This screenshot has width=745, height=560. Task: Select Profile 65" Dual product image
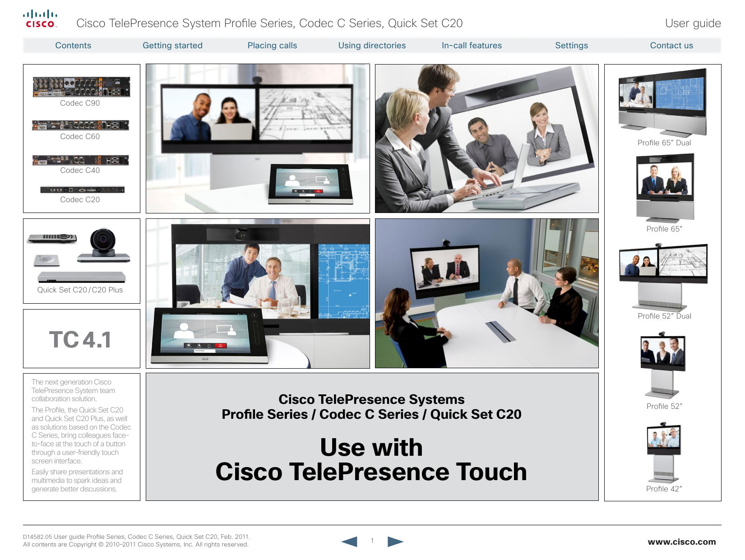(662, 102)
